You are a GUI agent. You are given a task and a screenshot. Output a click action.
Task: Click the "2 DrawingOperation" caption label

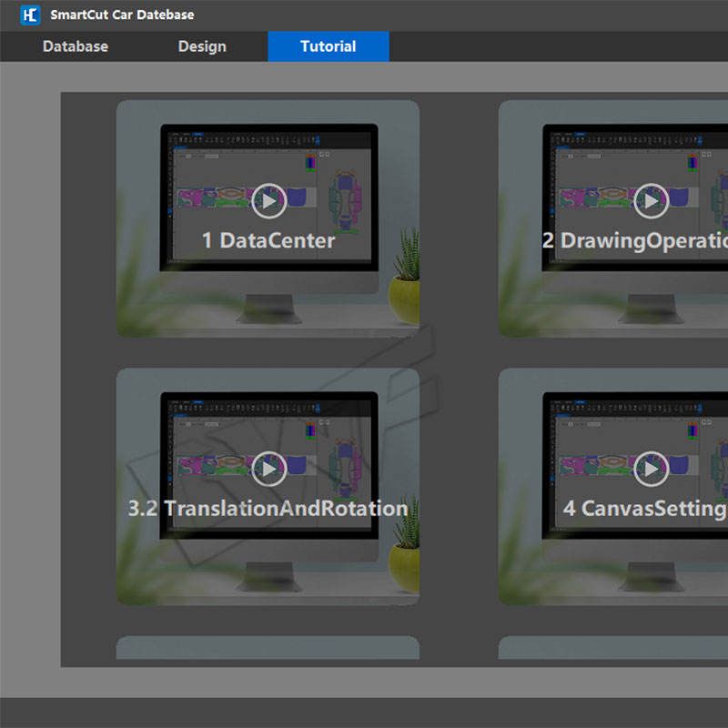pos(635,240)
